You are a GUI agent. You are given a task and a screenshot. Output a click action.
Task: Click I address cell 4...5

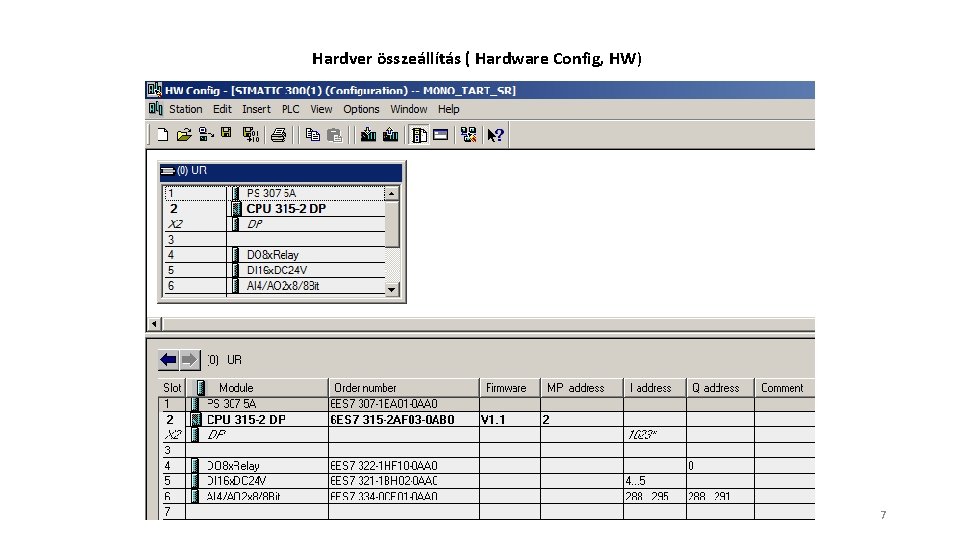[654, 481]
